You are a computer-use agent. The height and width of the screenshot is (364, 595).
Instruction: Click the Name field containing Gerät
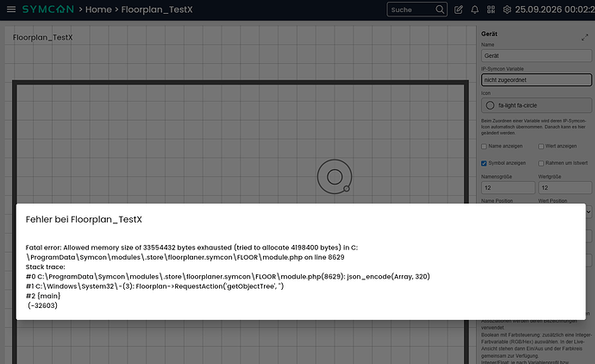536,56
